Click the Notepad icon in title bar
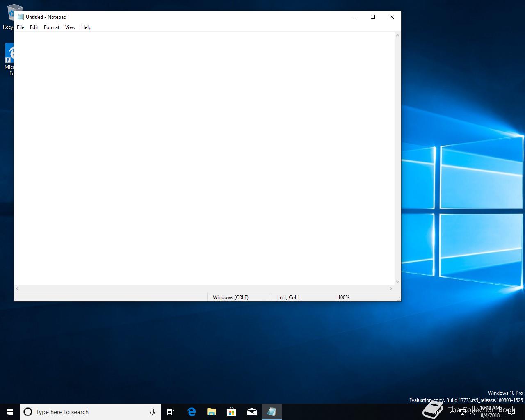 [x=21, y=17]
